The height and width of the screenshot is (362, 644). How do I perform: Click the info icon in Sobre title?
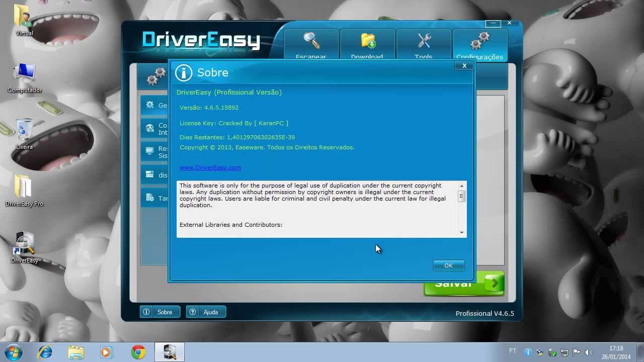(184, 73)
